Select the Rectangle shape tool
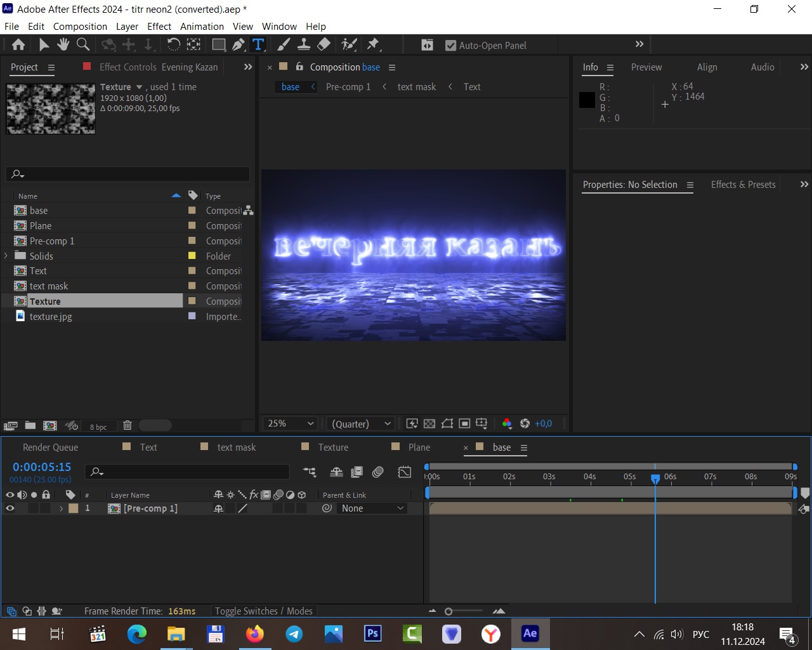 [x=218, y=44]
